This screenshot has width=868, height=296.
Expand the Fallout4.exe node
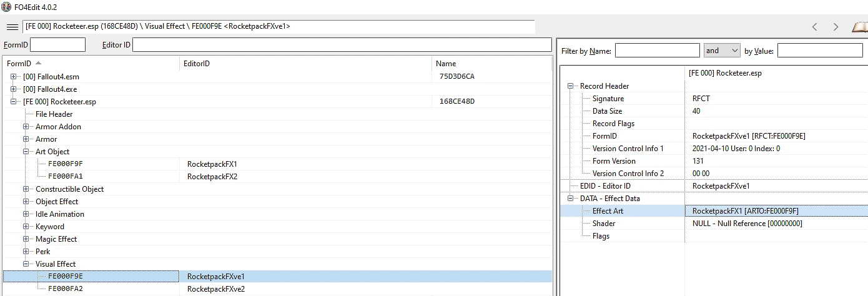click(14, 89)
